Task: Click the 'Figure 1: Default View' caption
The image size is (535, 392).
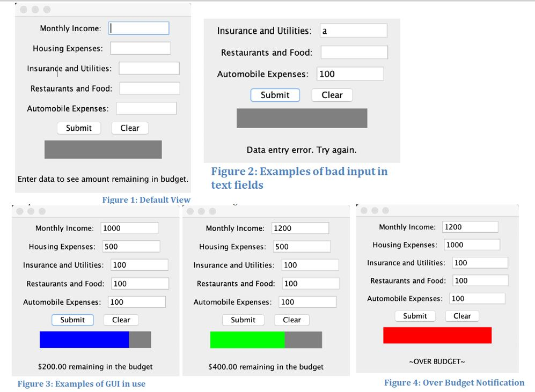Action: [146, 199]
